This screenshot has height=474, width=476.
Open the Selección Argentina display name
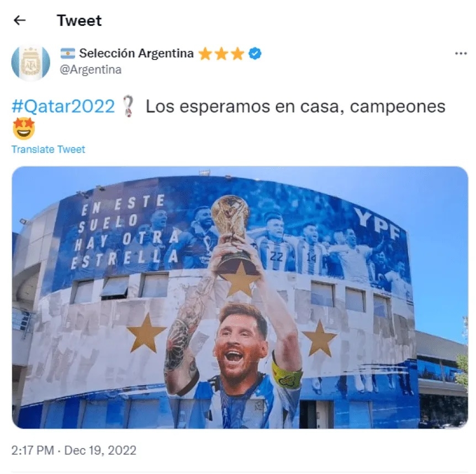(136, 54)
